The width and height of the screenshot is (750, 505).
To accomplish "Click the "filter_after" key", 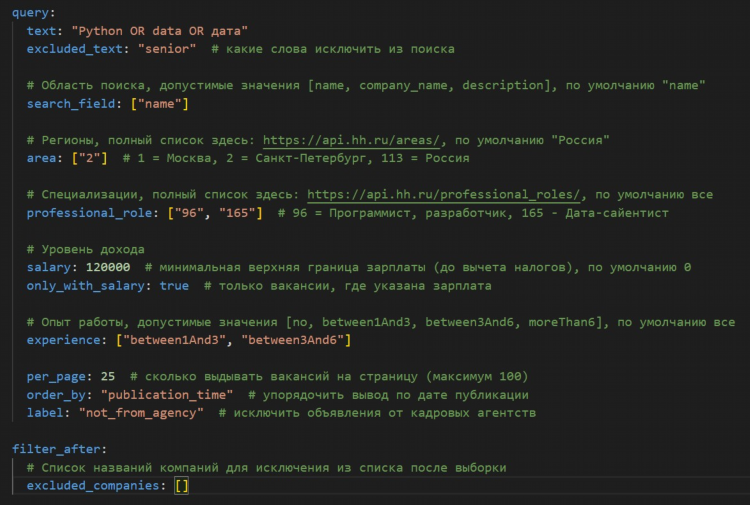I will click(56, 449).
